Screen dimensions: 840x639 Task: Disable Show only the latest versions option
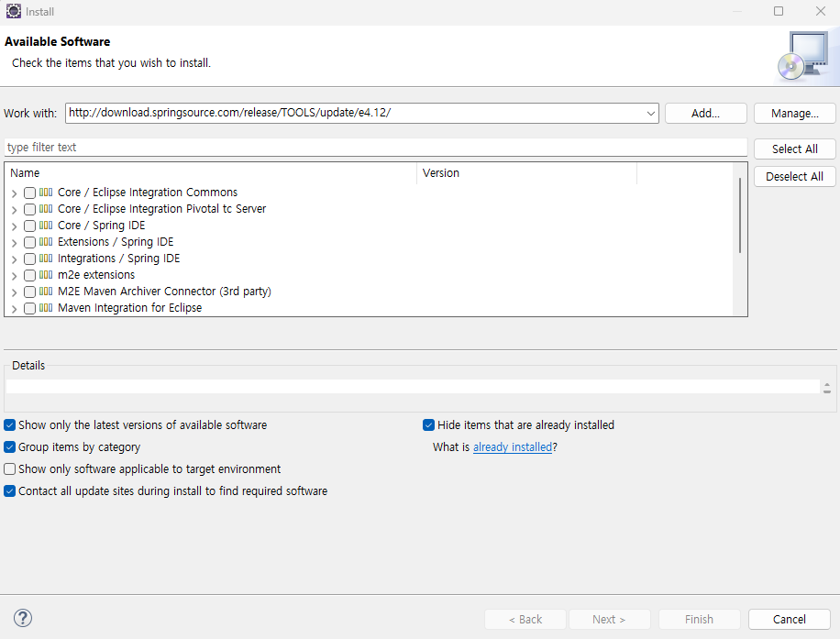(x=10, y=425)
